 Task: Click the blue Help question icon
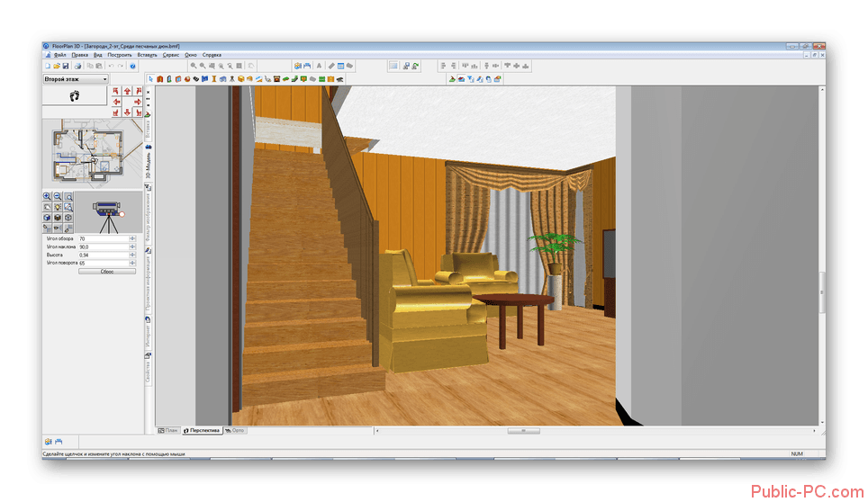coord(133,66)
